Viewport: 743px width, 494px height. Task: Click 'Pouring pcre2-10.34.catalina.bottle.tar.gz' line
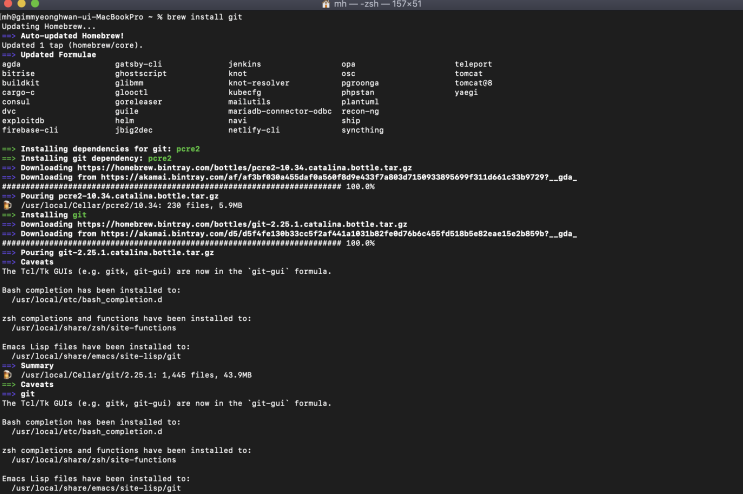pyautogui.click(x=110, y=196)
